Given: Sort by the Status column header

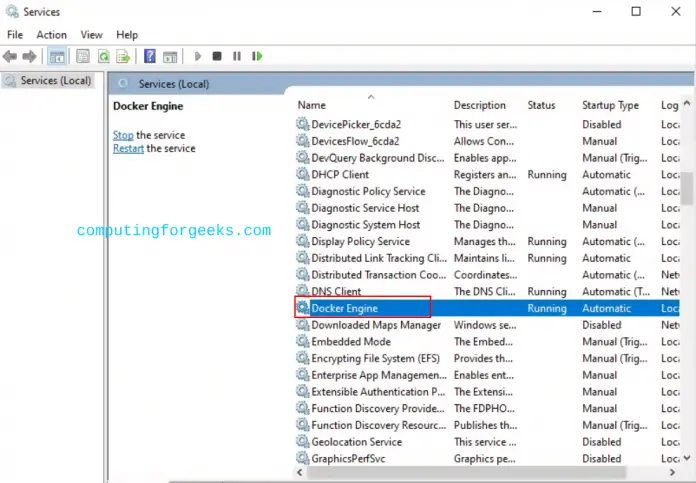Looking at the screenshot, I should point(541,105).
